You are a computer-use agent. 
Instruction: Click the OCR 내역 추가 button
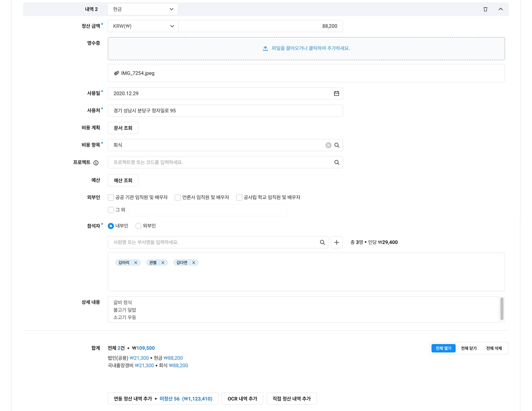point(242,399)
